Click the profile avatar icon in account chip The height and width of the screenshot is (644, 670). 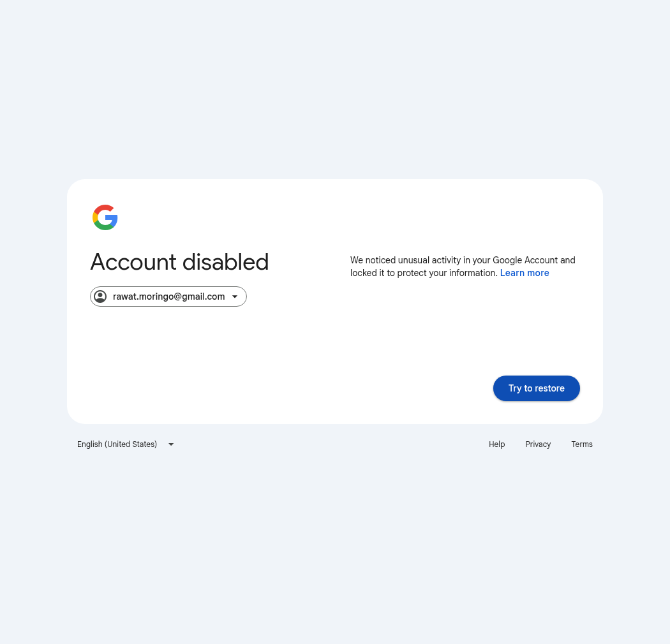[100, 296]
